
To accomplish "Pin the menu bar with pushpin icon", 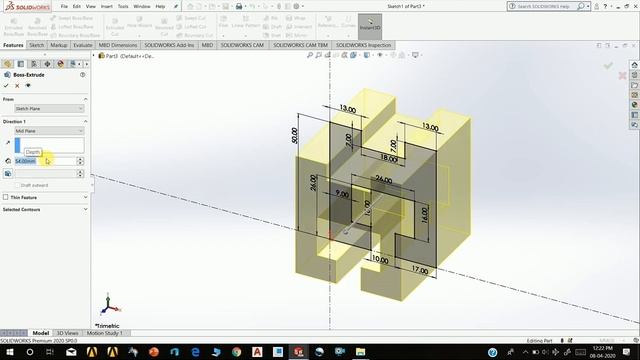I will pyautogui.click(x=176, y=7).
